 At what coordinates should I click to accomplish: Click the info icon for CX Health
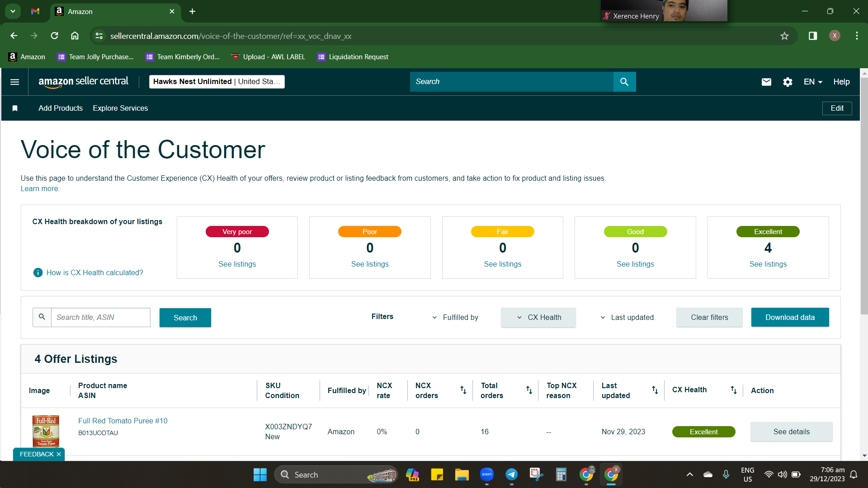(38, 272)
